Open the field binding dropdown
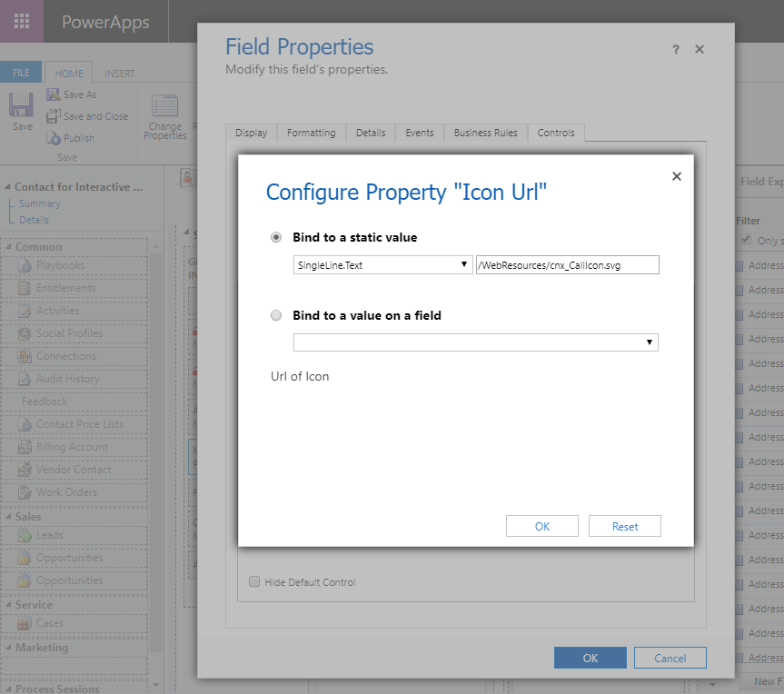Viewport: 784px width, 694px height. (x=475, y=342)
